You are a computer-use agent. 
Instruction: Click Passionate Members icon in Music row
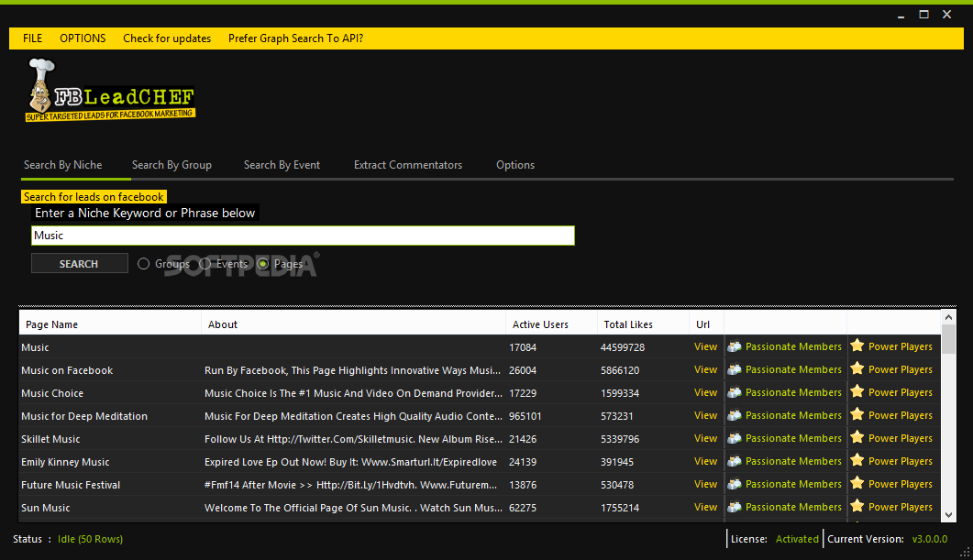734,346
